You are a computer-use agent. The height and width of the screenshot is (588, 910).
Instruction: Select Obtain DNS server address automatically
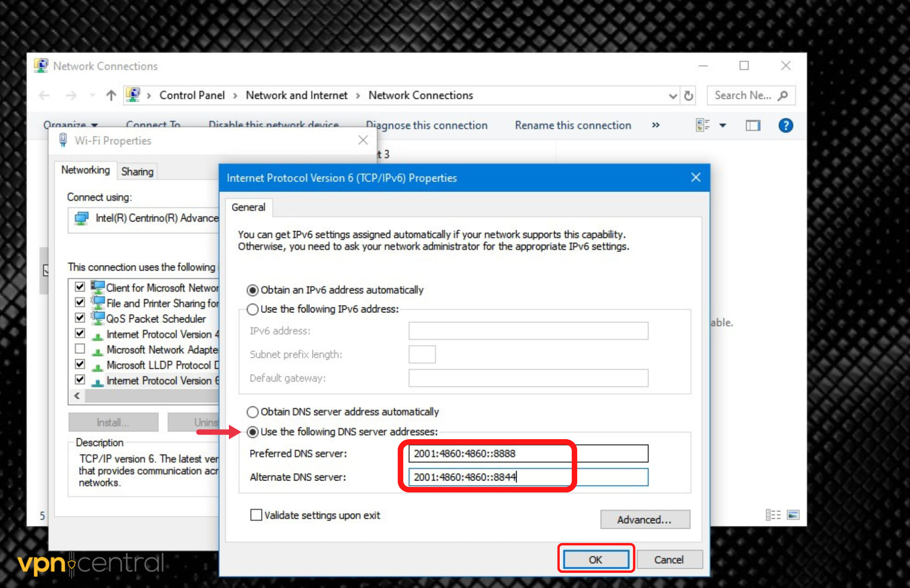coord(253,412)
